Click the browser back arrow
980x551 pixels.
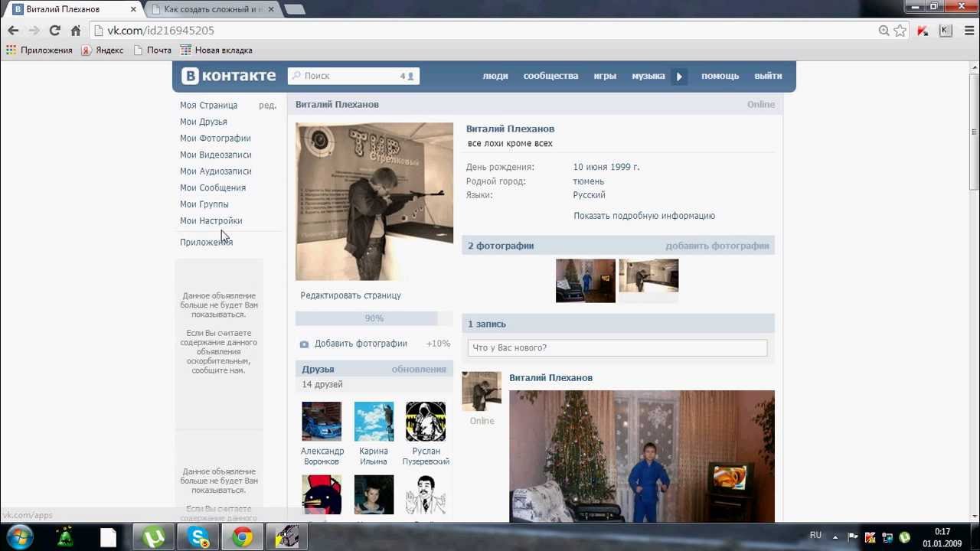pyautogui.click(x=13, y=31)
